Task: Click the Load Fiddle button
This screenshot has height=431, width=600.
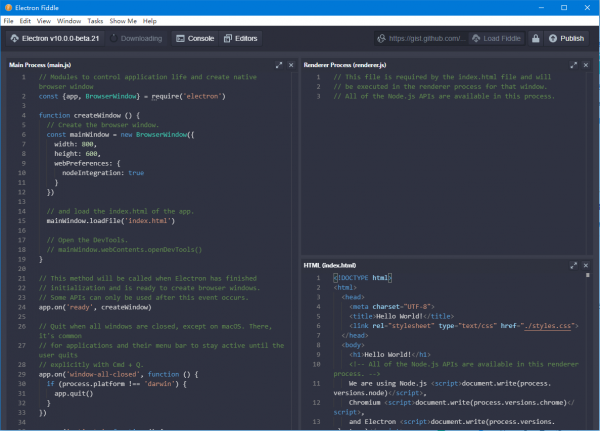Action: coord(496,38)
